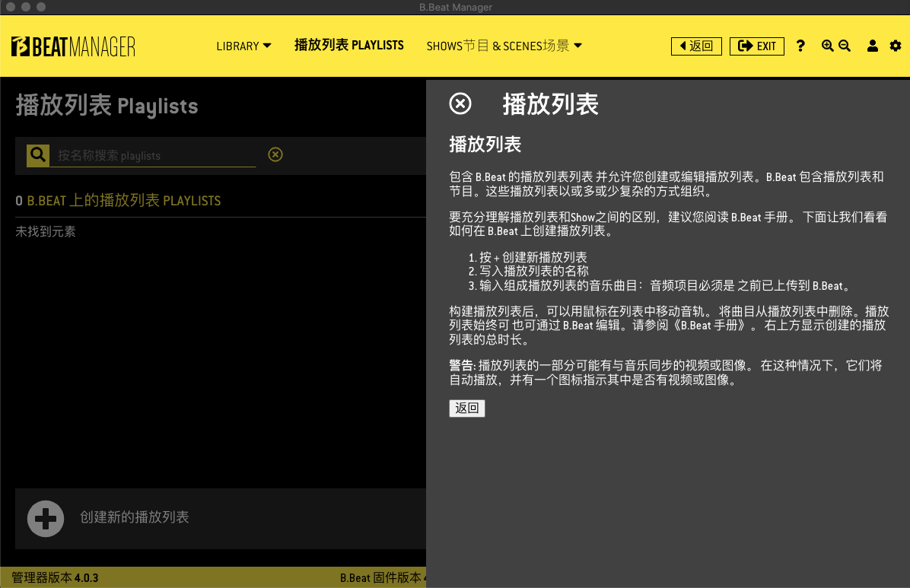This screenshot has width=910, height=588.
Task: Click the 未找到元素 empty message
Action: [45, 231]
